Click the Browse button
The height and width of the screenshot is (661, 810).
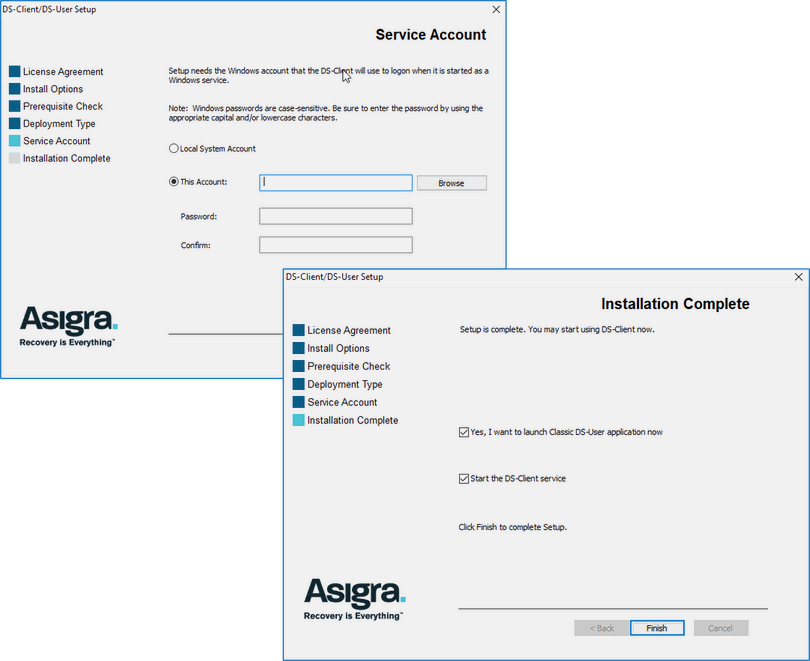click(x=451, y=183)
